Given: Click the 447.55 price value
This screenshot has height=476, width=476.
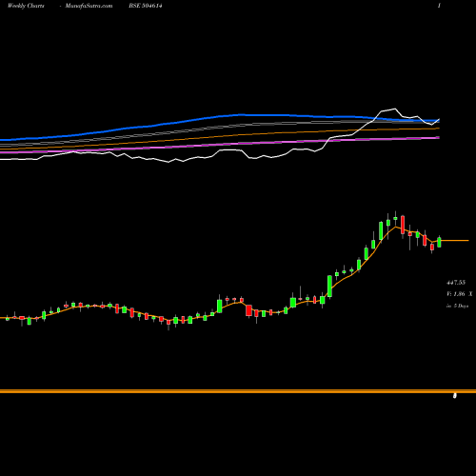Looking at the screenshot, I should point(456,283).
